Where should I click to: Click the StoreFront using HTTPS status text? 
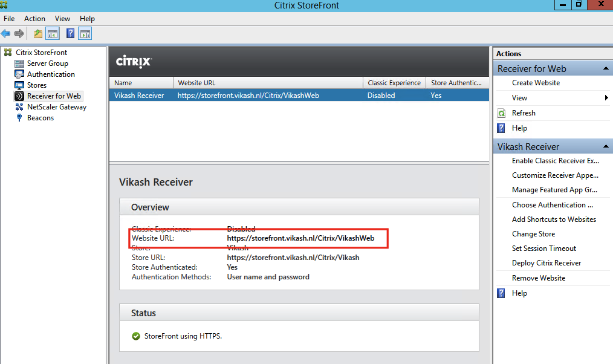click(183, 336)
